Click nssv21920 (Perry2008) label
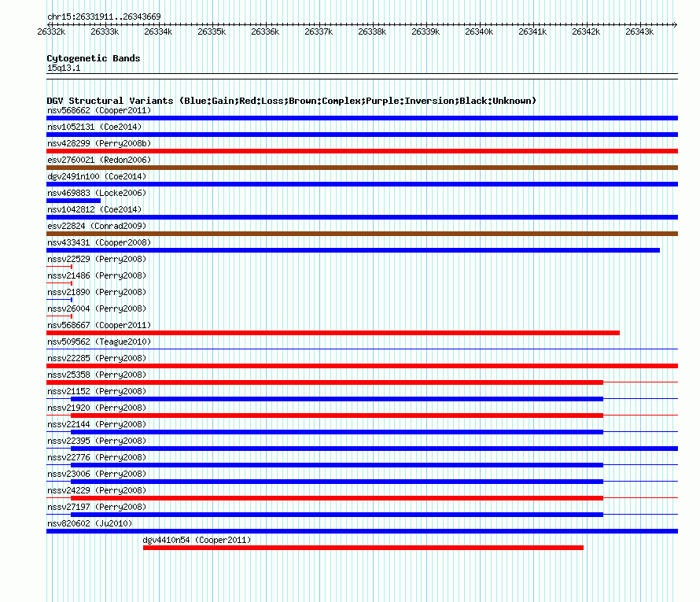The height and width of the screenshot is (602, 700). 97,408
